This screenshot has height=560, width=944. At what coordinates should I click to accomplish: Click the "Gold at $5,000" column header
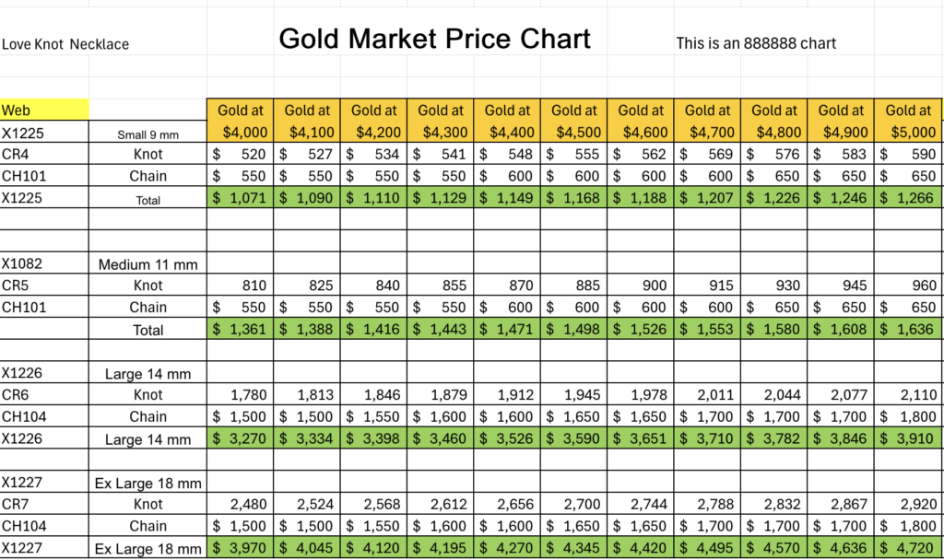click(908, 121)
